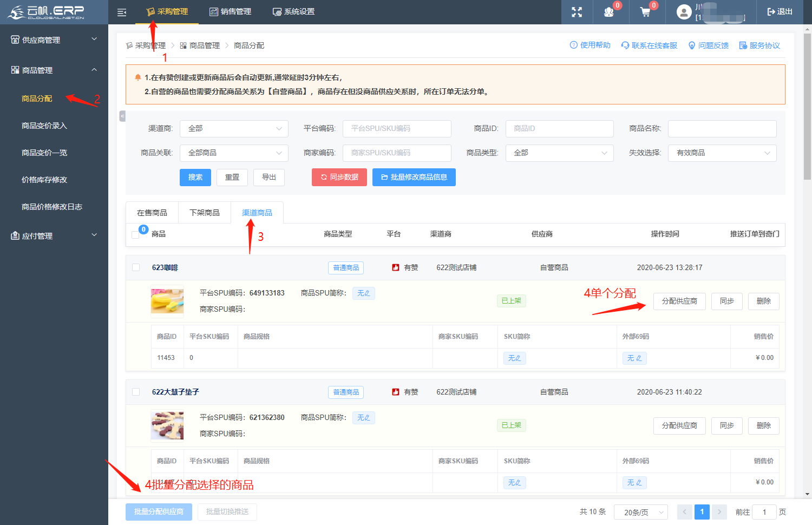Edit 外部69码 for item 11453
The width and height of the screenshot is (812, 525).
pyautogui.click(x=634, y=358)
